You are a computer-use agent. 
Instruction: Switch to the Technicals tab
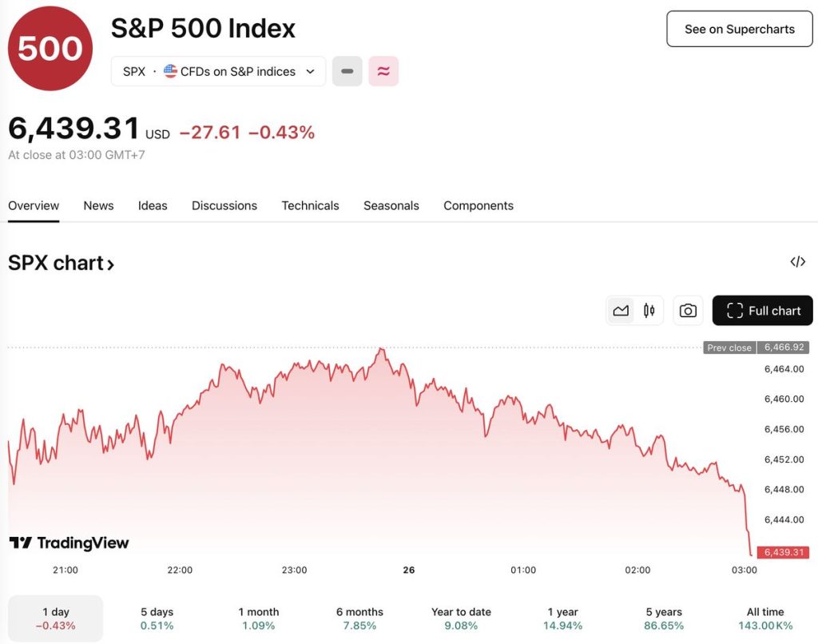pyautogui.click(x=310, y=205)
